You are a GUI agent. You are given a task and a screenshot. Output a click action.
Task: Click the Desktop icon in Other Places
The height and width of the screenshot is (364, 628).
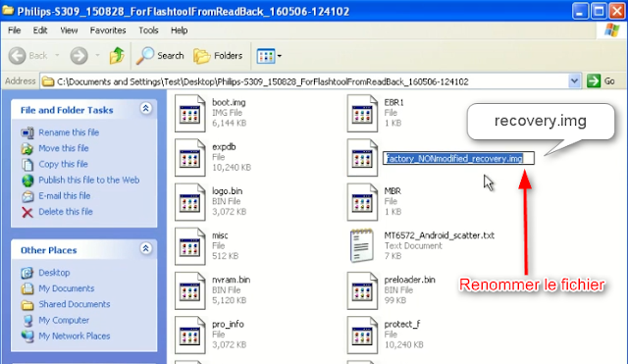(x=27, y=273)
